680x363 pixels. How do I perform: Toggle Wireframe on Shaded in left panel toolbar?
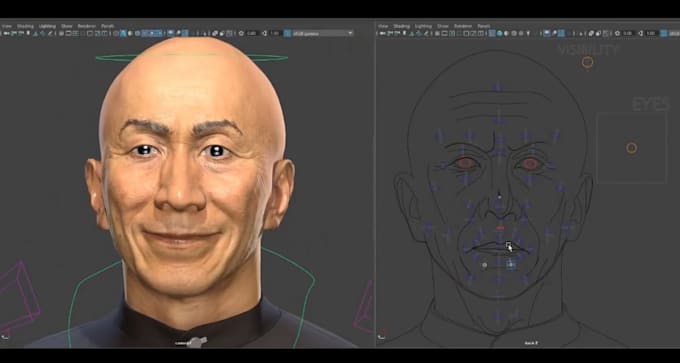click(x=137, y=33)
